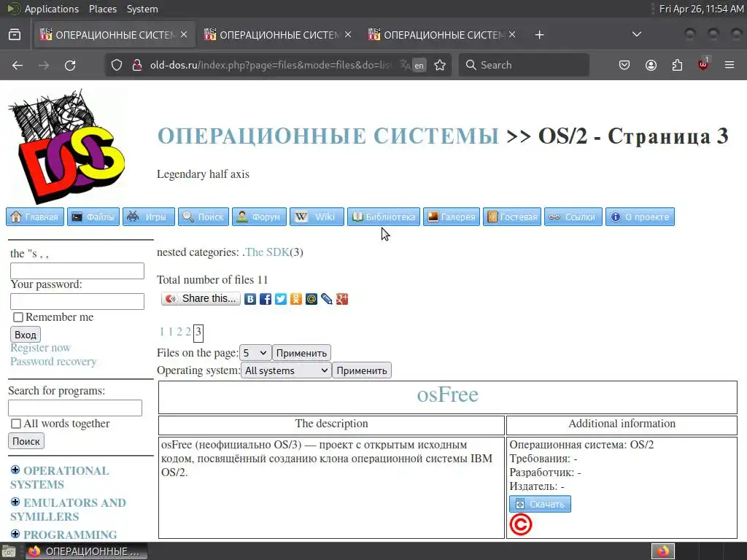Click the sidebar Поиск search button

tap(26, 441)
